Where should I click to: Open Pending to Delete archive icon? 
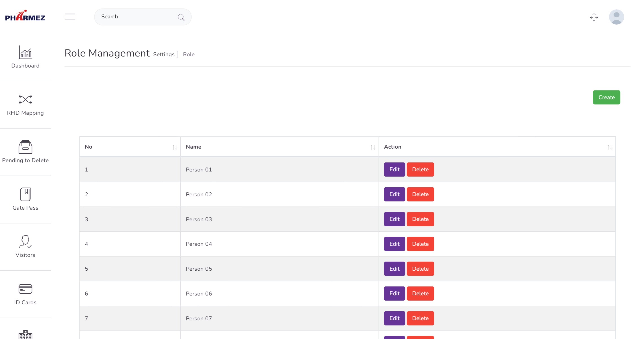pos(25,147)
